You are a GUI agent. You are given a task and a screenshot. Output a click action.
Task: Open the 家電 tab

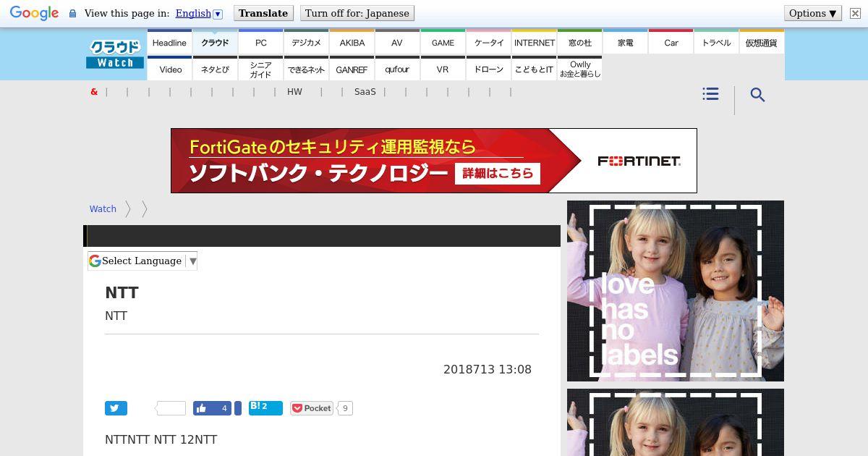coord(626,43)
